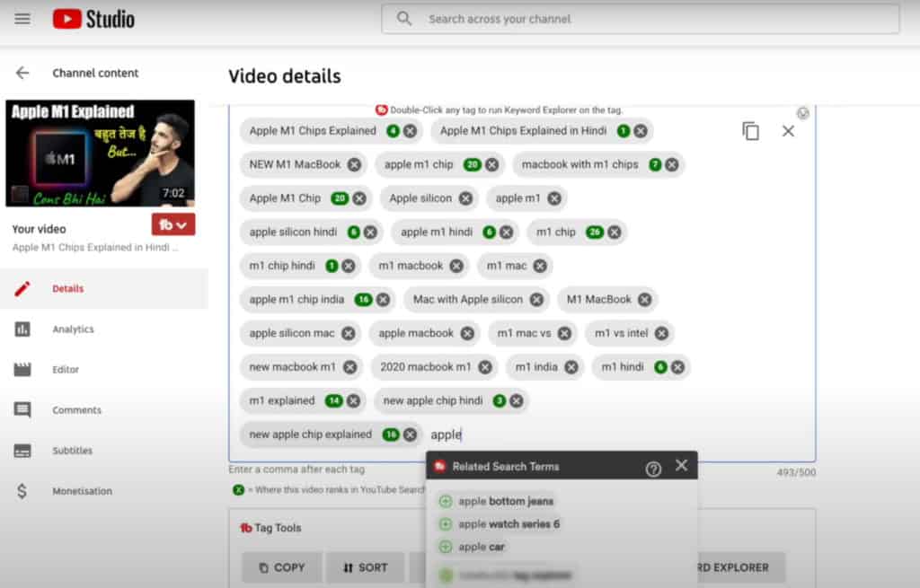Click the YouTube Studio logo
Viewport: 920px width, 588px height.
click(x=93, y=19)
